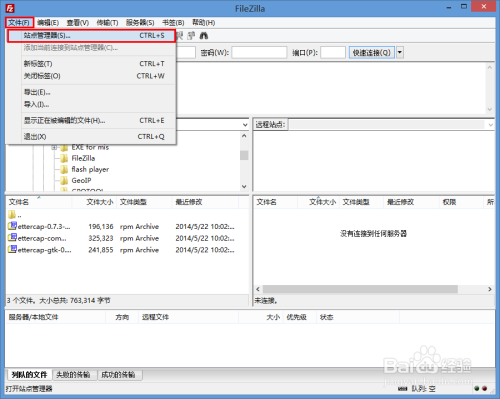Open the 查看(V) menu
This screenshot has width=500, height=399.
tap(78, 23)
